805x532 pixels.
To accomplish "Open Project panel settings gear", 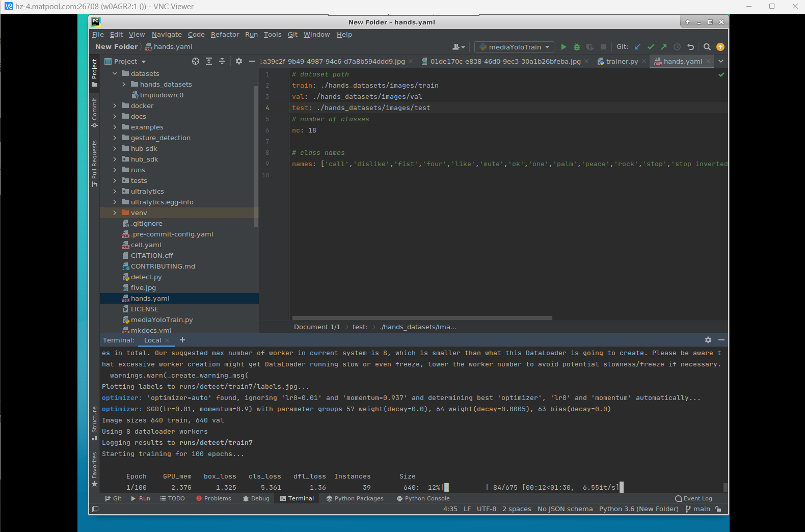I will click(239, 61).
